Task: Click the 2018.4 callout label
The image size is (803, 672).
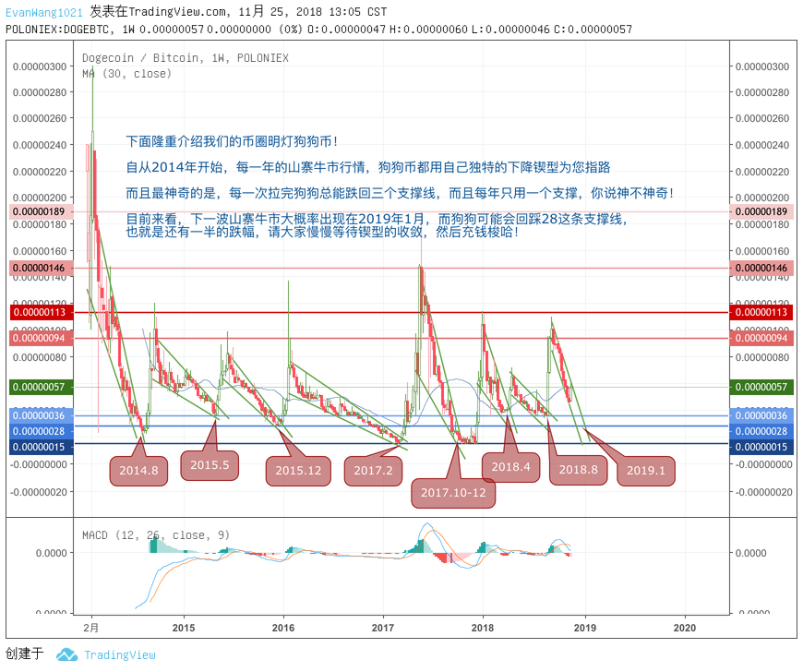Action: tap(510, 467)
